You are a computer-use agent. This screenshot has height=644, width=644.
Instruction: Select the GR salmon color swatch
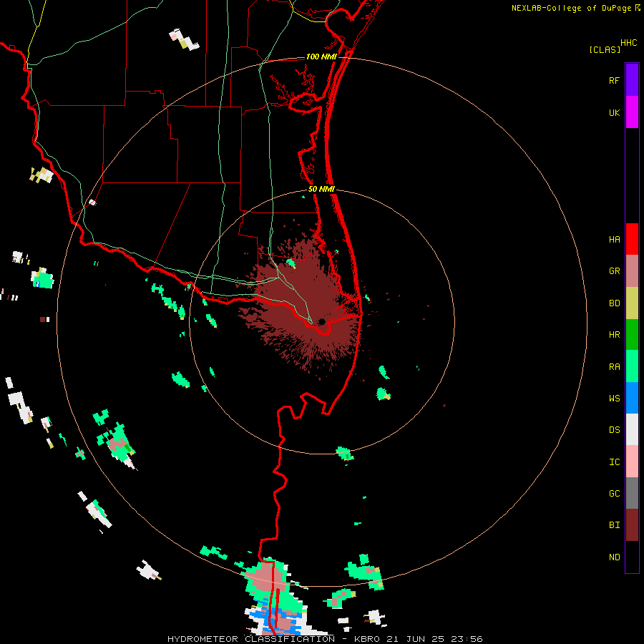pyautogui.click(x=632, y=271)
